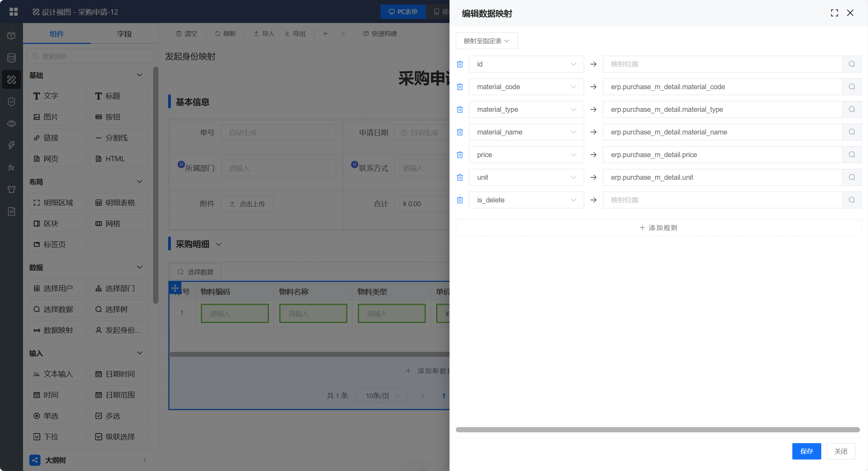Click the 关闭 button

(840, 451)
